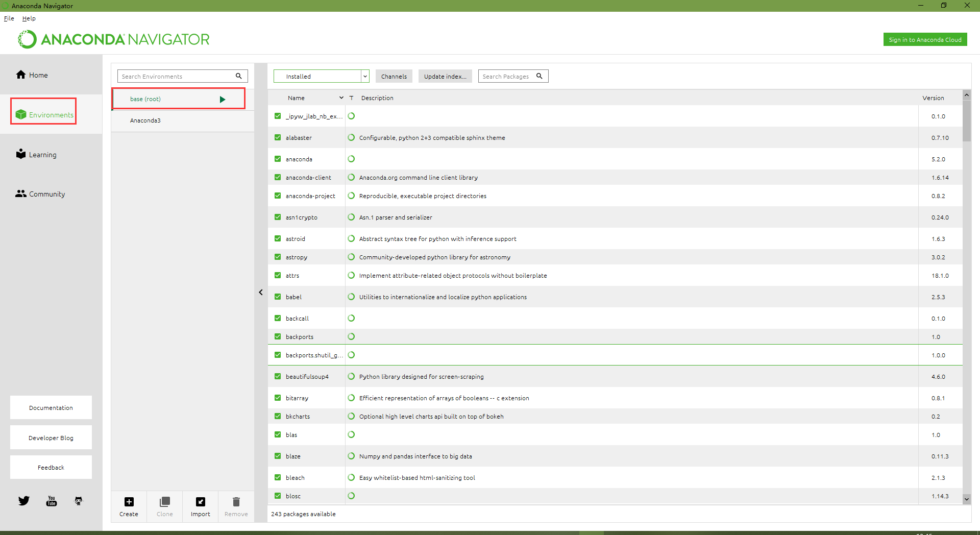This screenshot has width=980, height=535.
Task: Click the status circle icon for alabaster
Action: [351, 137]
